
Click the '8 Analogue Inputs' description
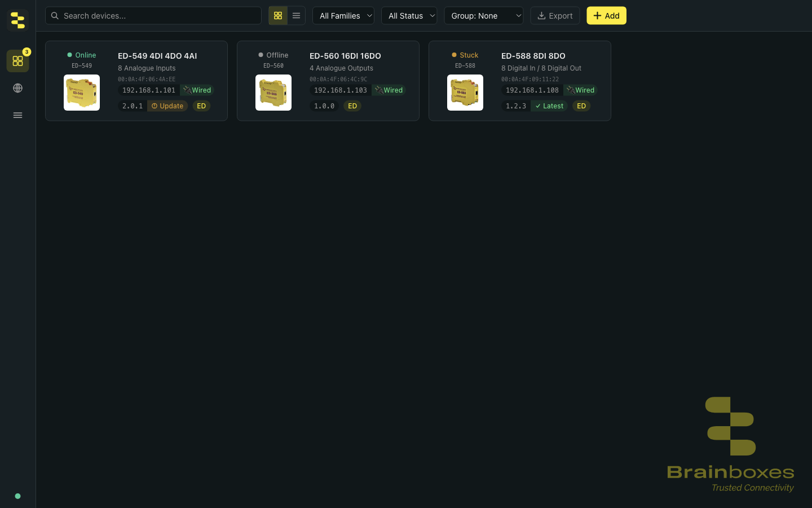(147, 68)
